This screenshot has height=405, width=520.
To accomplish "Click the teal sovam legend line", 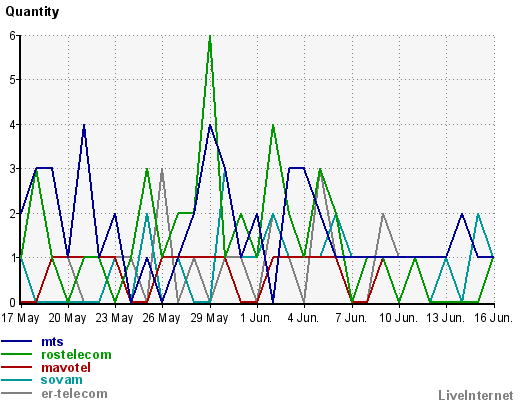I will pyautogui.click(x=17, y=380).
